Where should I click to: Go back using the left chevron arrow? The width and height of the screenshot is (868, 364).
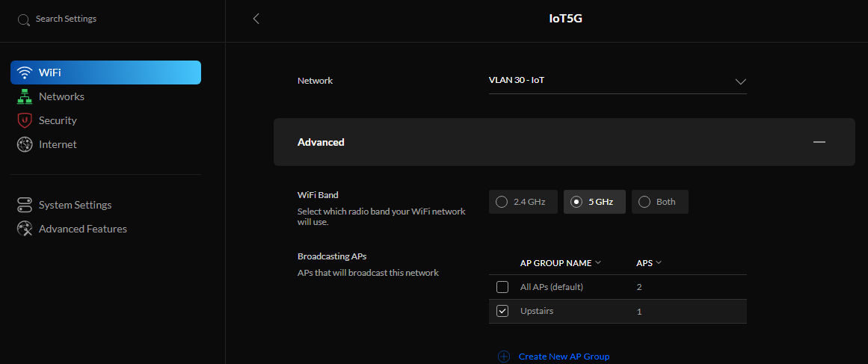point(256,19)
